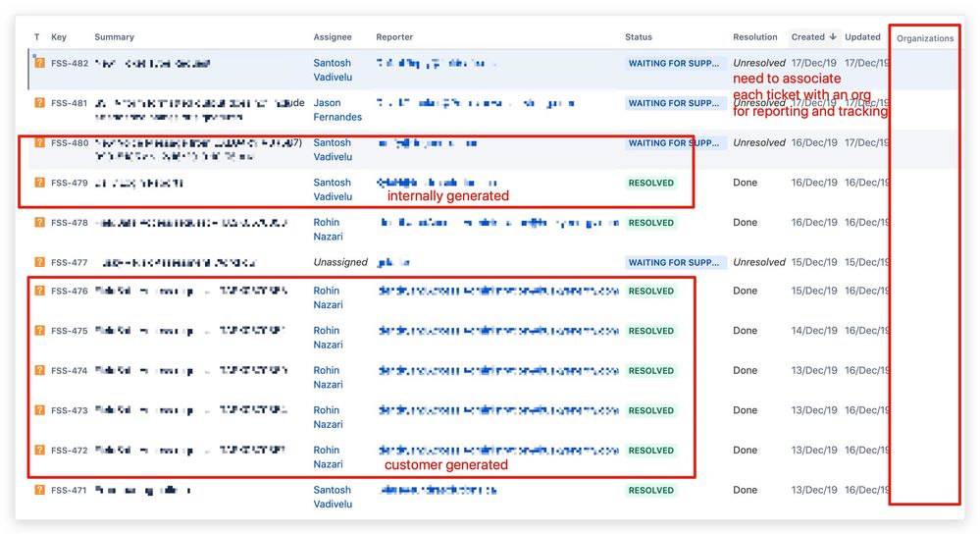
Task: Click created date 15/Dec/19 on FSS-476
Action: point(814,291)
